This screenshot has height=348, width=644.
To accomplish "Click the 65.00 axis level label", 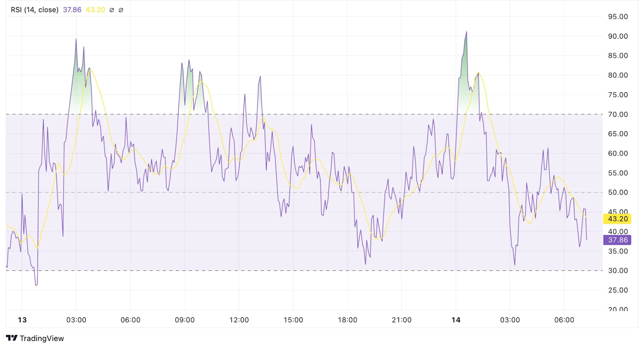I will pos(618,134).
